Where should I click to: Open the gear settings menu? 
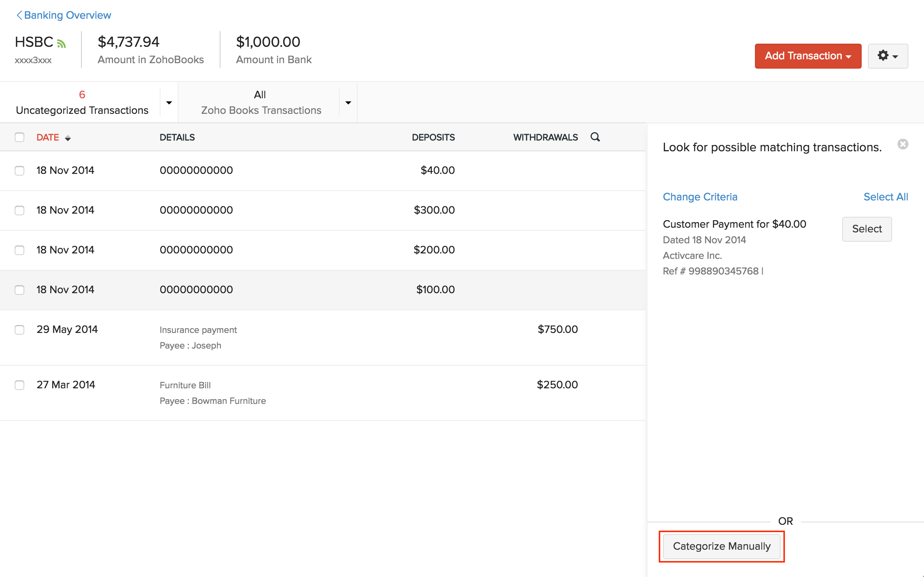point(887,56)
